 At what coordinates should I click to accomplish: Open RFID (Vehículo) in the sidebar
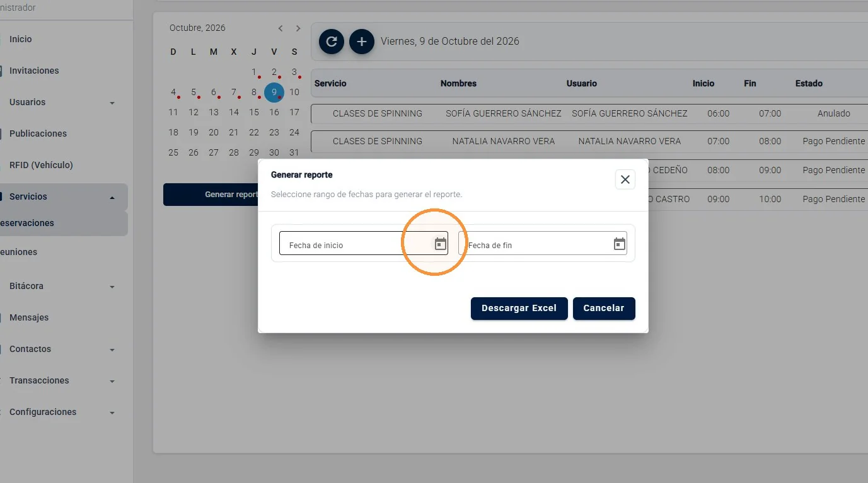coord(41,165)
